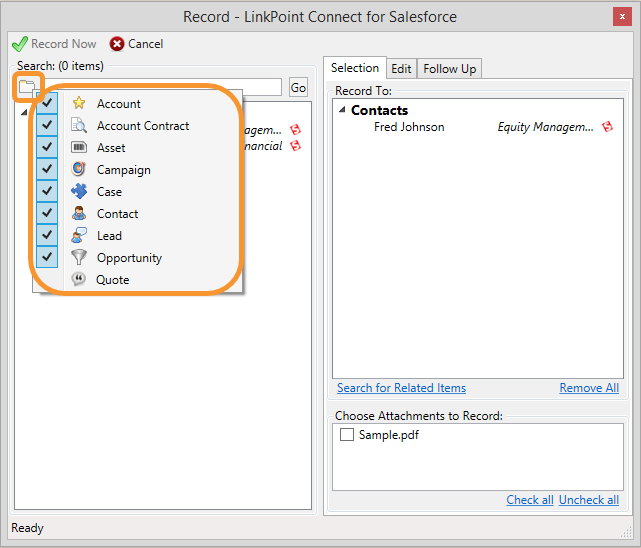Click Salesforce icon beside 'nancial' search result
Viewport: 641px width, 548px height.
(x=295, y=145)
